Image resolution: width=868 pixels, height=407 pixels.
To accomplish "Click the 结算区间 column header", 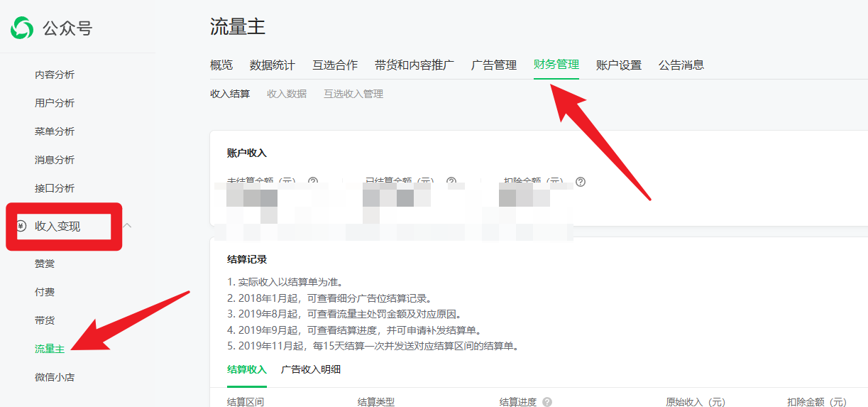I will tap(246, 402).
